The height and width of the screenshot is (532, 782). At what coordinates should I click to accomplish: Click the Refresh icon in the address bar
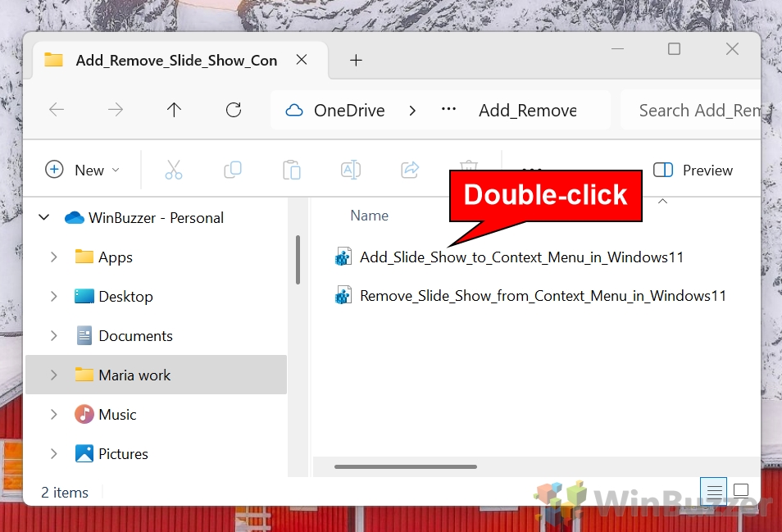[x=233, y=109]
